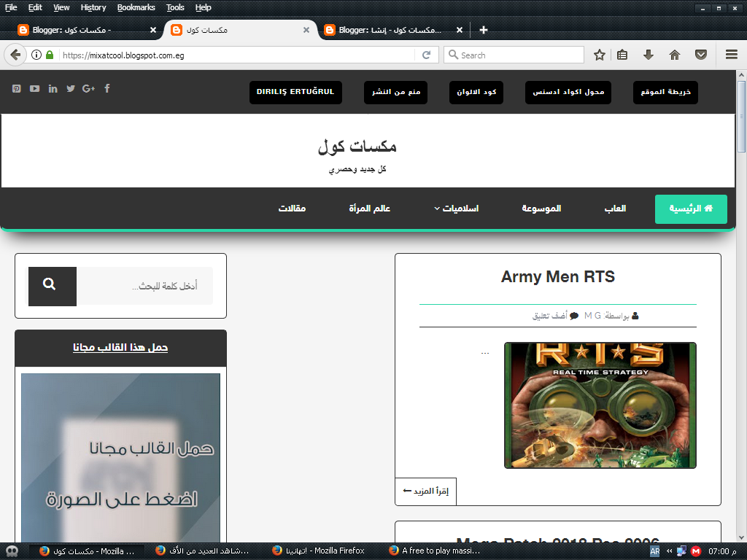Click the address bar URL field
The image size is (747, 560).
pos(237,55)
